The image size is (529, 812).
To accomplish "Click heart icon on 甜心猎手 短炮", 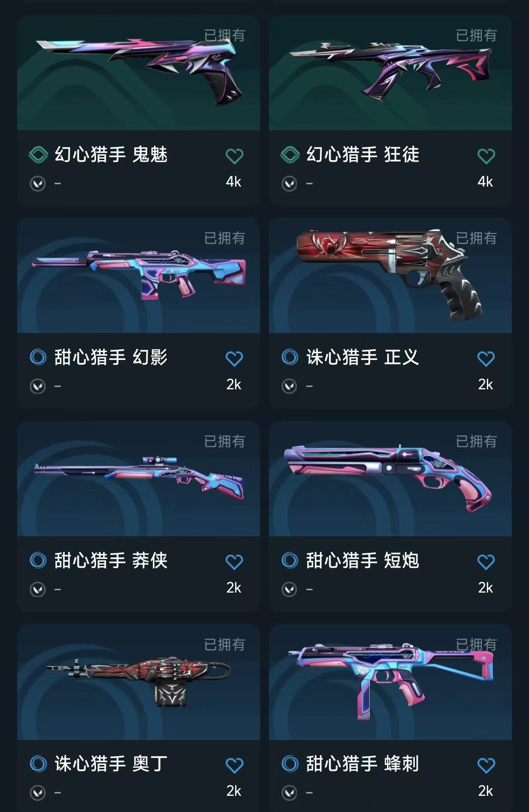I will [486, 562].
